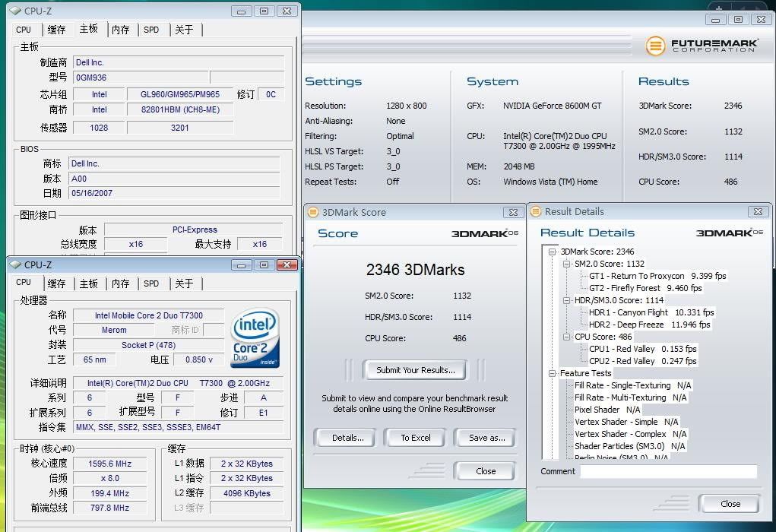776x532 pixels.
Task: Click the 3DMark Score window title icon
Action: click(x=312, y=213)
